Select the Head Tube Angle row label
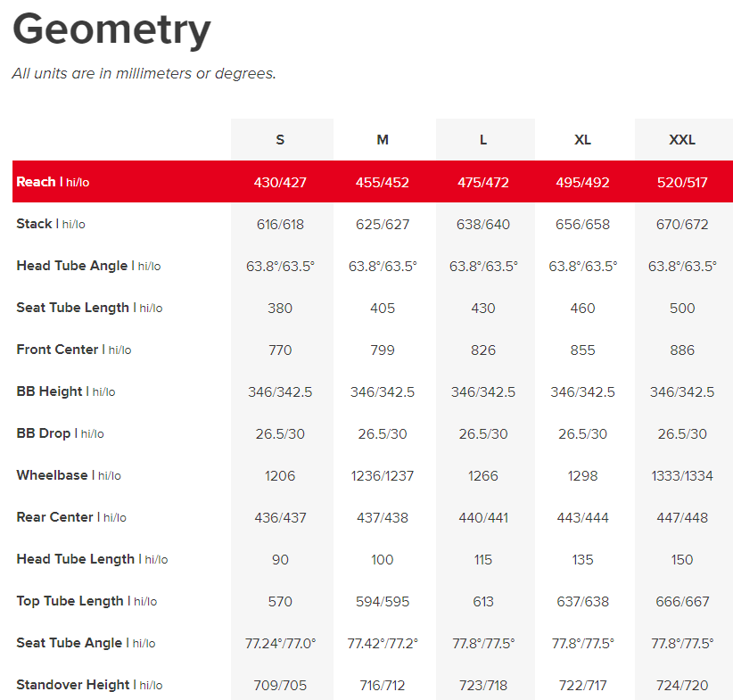733x700 pixels. (x=88, y=266)
